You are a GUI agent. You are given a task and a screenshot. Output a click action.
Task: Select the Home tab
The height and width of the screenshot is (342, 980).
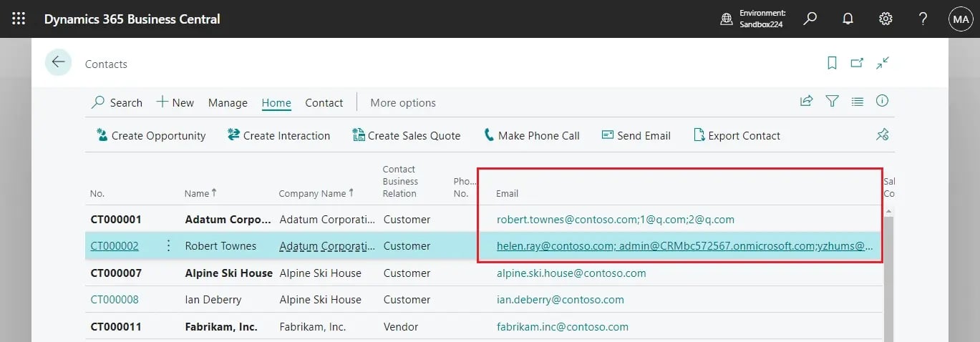(x=276, y=102)
